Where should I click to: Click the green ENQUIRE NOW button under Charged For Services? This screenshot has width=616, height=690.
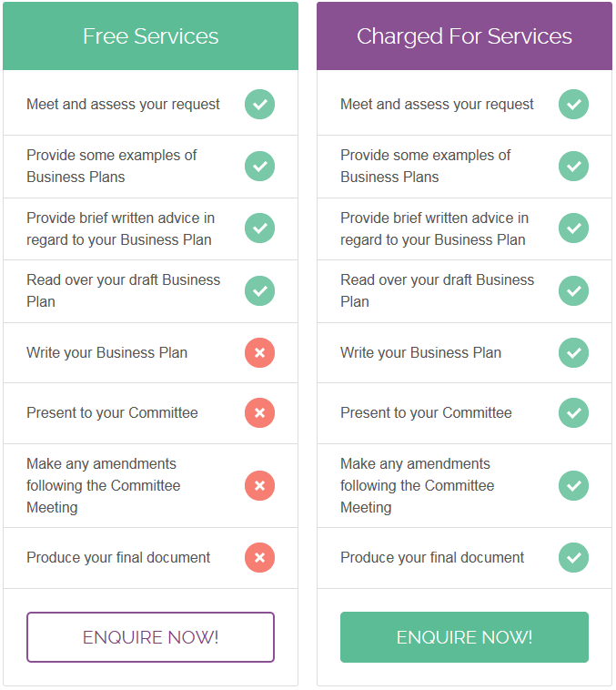tap(464, 637)
